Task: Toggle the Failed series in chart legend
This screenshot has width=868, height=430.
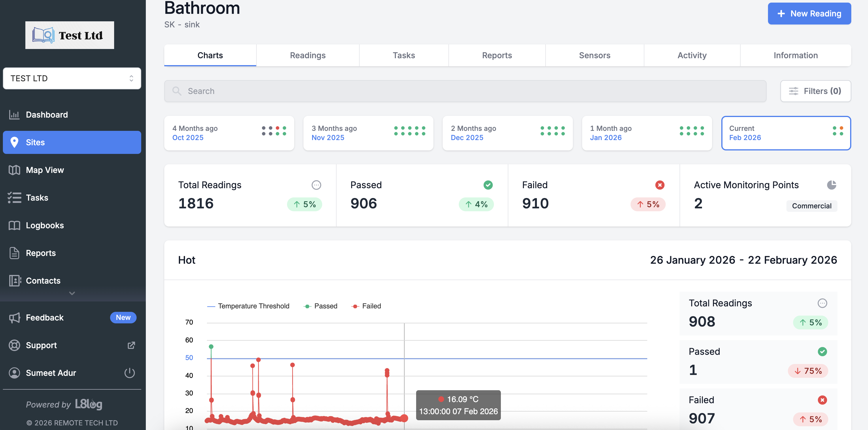Action: click(x=366, y=306)
